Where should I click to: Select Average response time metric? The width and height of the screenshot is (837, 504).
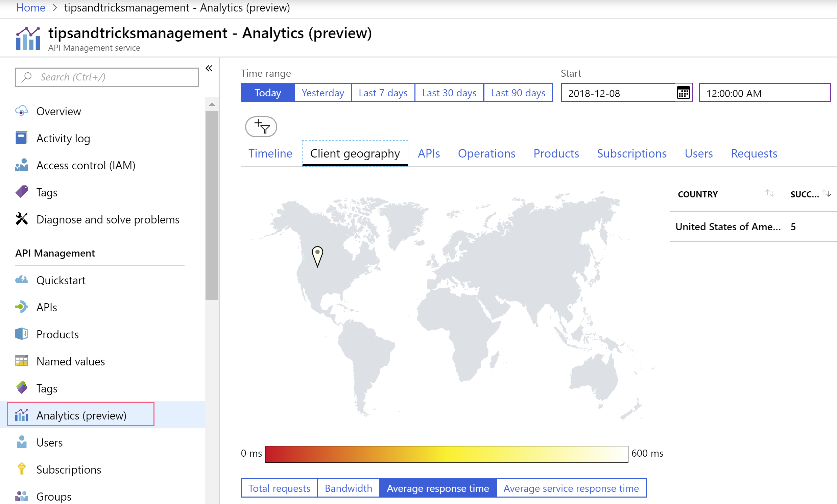pyautogui.click(x=438, y=488)
